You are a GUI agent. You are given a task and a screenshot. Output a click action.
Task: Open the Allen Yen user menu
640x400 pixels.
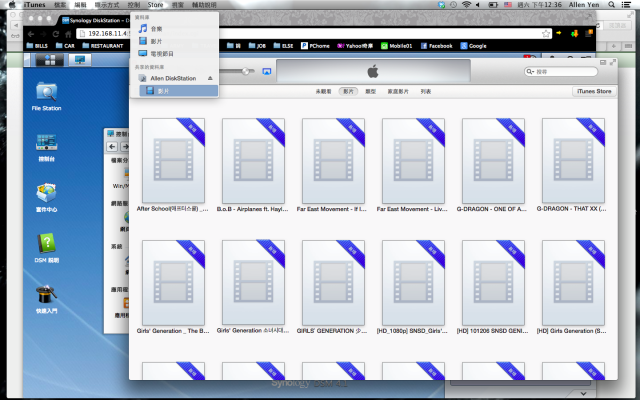[584, 4]
